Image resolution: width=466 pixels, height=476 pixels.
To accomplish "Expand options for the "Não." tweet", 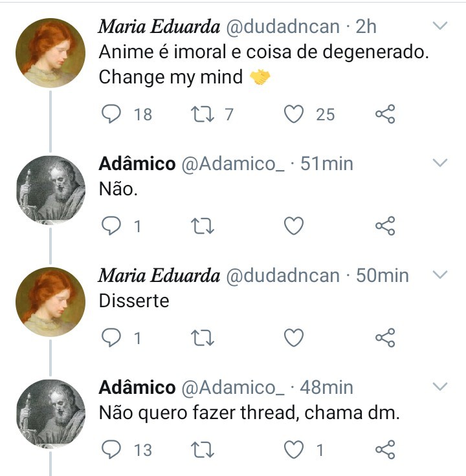I will click(x=440, y=163).
